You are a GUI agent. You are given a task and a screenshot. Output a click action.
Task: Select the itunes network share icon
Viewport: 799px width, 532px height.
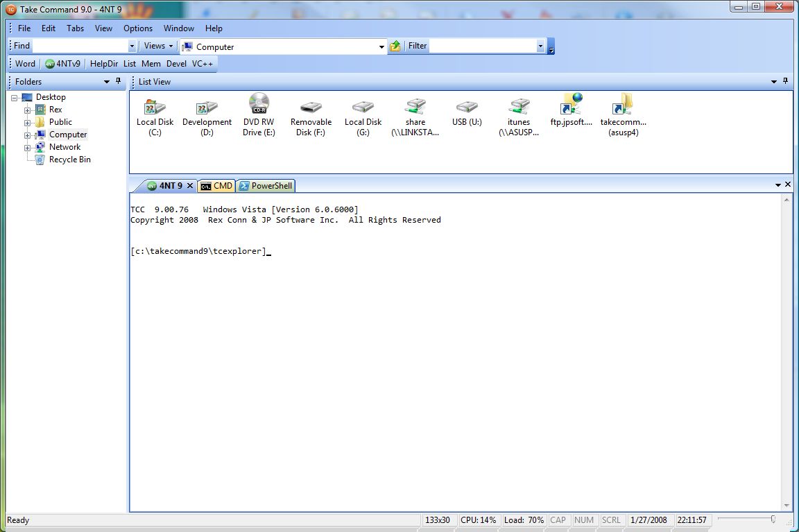click(x=519, y=108)
